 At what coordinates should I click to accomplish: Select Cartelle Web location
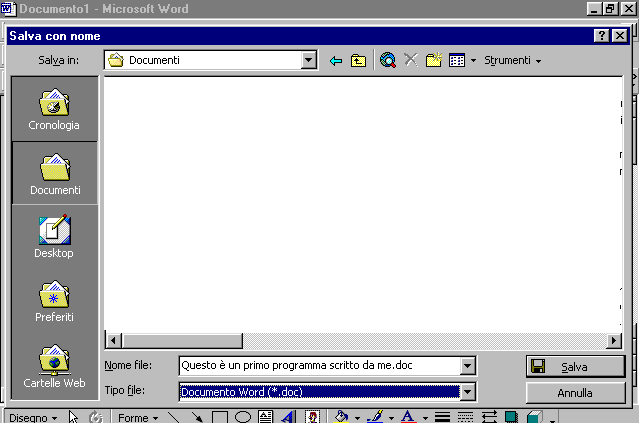[55, 366]
